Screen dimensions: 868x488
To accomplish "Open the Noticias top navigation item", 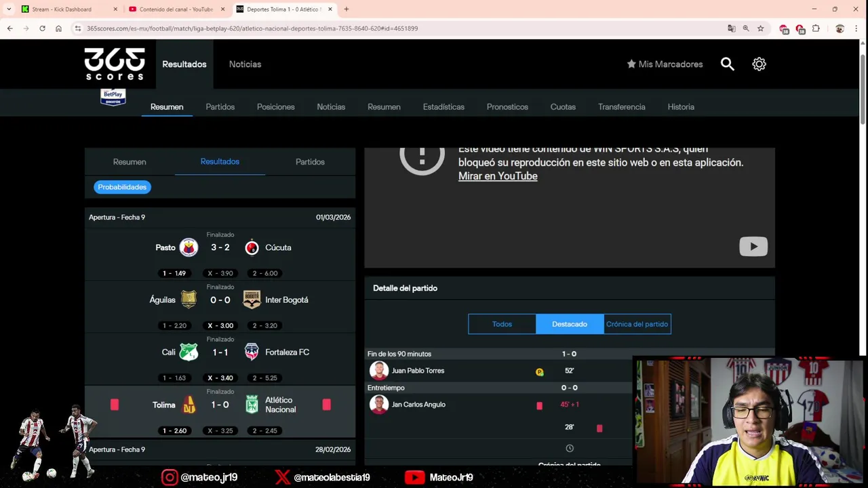I will (x=245, y=64).
